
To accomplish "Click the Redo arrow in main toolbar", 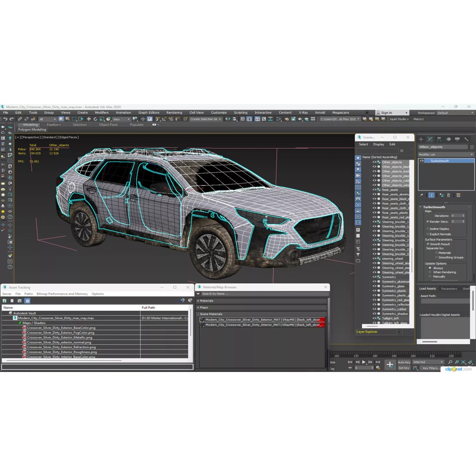I will point(11,119).
